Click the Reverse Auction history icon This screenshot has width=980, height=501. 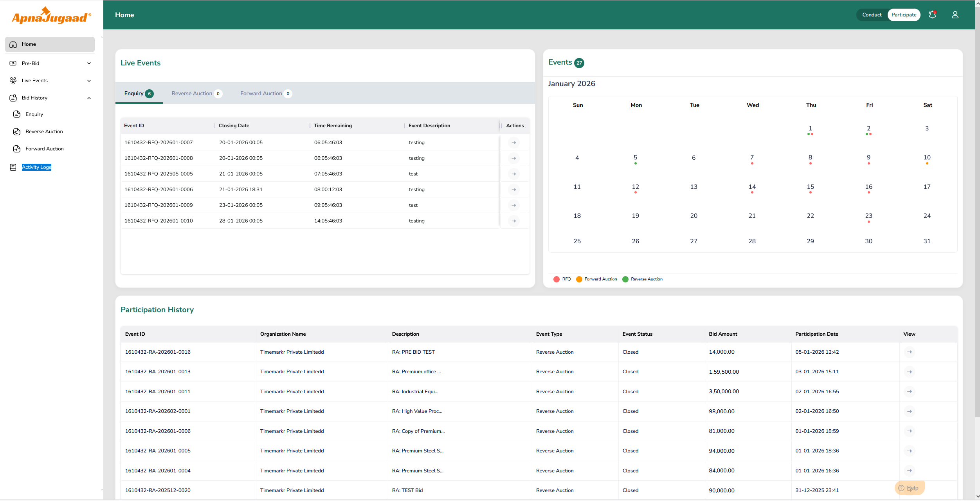point(17,132)
